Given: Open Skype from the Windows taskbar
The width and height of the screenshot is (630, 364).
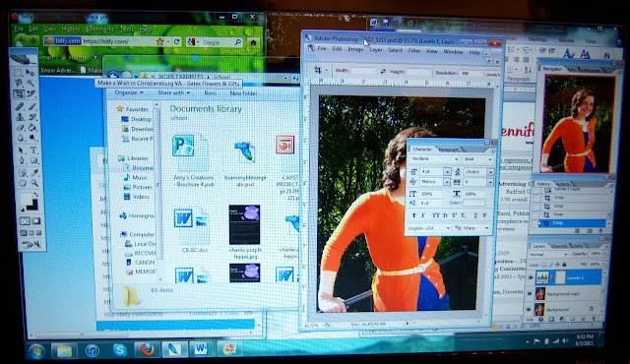Looking at the screenshot, I should tap(120, 350).
